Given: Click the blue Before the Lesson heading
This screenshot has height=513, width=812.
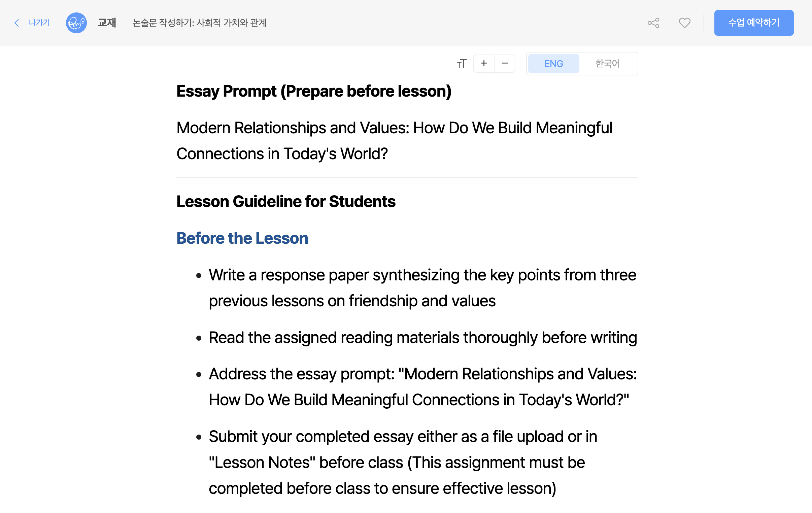Looking at the screenshot, I should click(242, 238).
